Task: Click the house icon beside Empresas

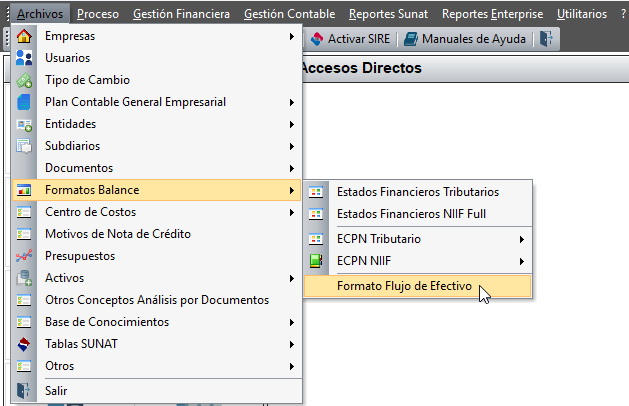Action: tap(24, 36)
